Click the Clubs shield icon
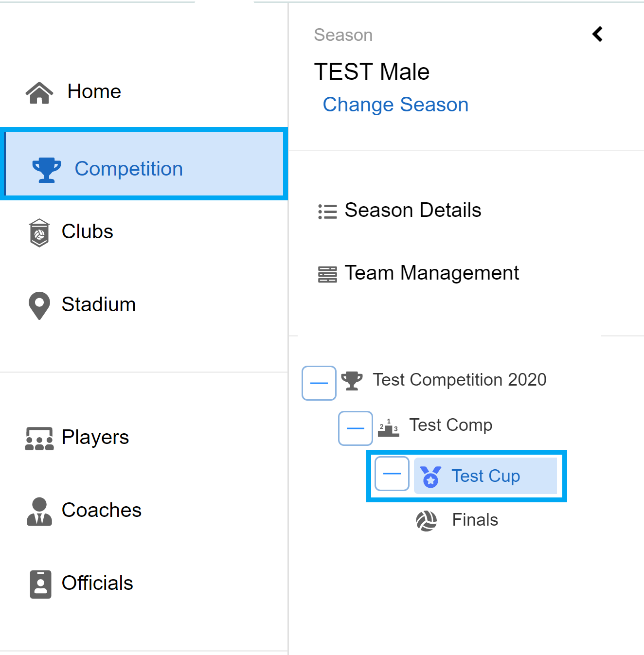The image size is (644, 655). pos(39,232)
